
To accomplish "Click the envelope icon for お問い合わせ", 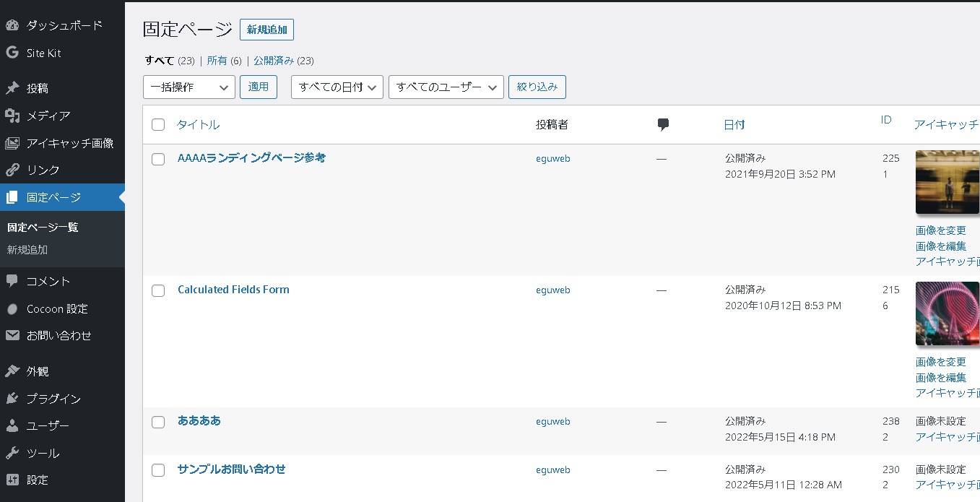I will [x=12, y=336].
